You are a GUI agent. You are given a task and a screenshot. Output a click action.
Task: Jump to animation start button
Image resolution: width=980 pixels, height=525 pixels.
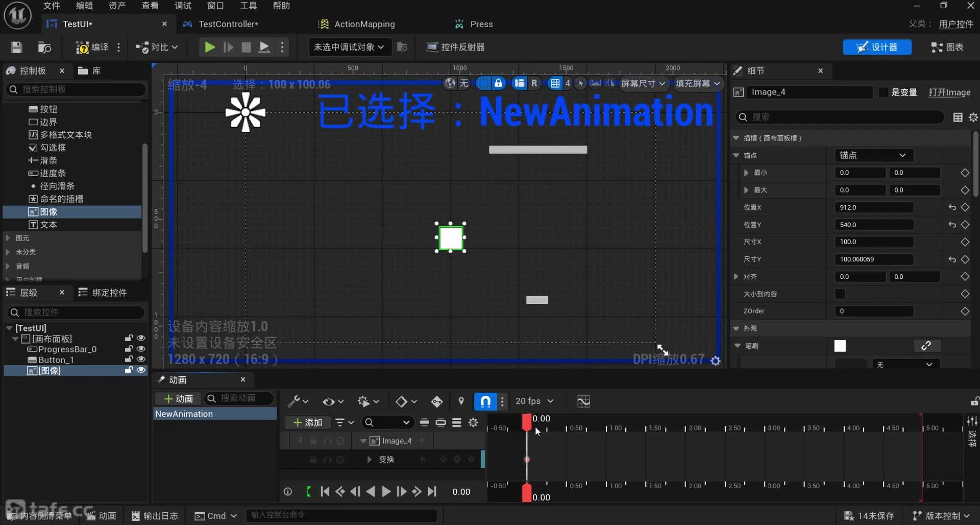(x=325, y=492)
